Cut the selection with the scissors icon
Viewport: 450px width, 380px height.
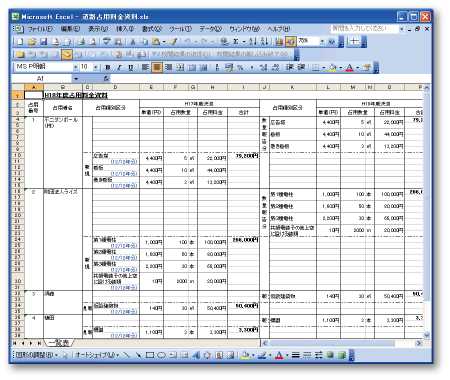(x=132, y=42)
